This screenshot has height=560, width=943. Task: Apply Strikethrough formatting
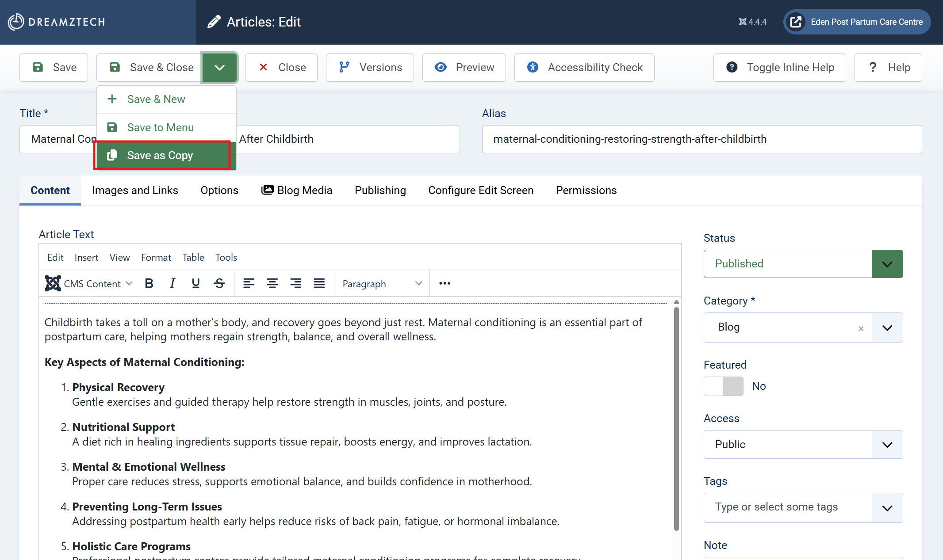(x=219, y=283)
